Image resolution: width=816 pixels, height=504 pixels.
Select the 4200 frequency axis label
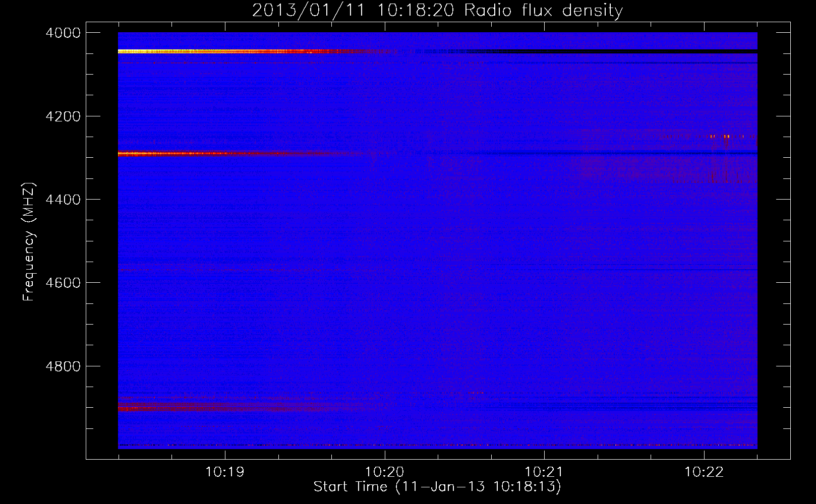coord(63,116)
